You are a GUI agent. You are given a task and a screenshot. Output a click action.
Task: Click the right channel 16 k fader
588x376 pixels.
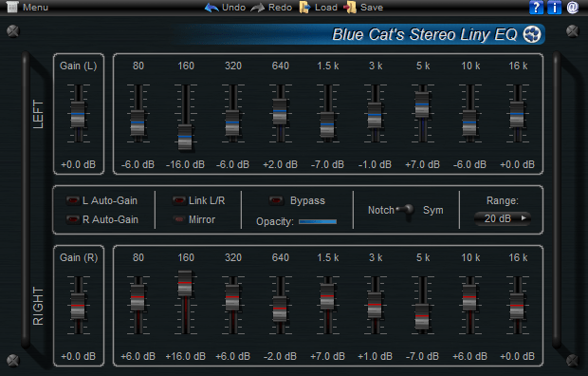(x=517, y=306)
